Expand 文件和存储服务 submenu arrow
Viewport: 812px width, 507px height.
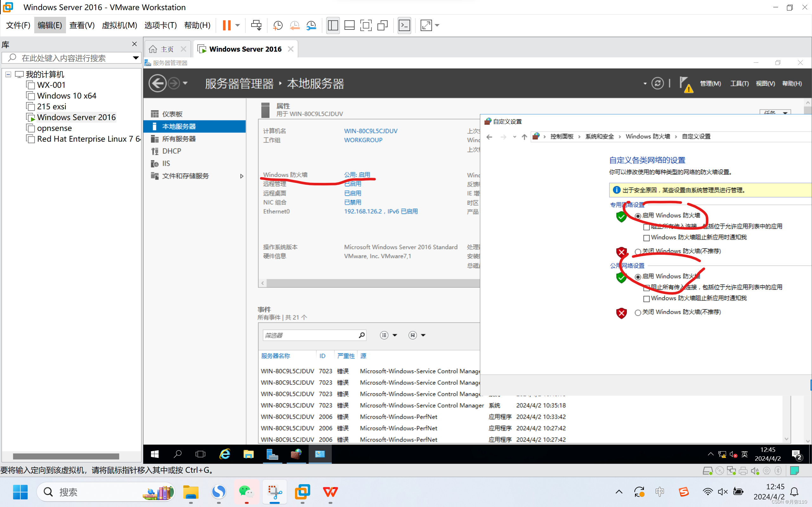241,176
